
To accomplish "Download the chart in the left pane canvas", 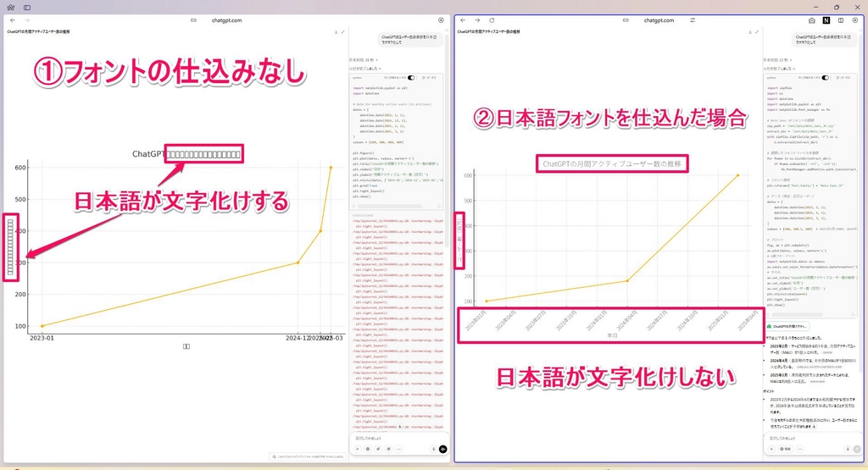I will [336, 32].
